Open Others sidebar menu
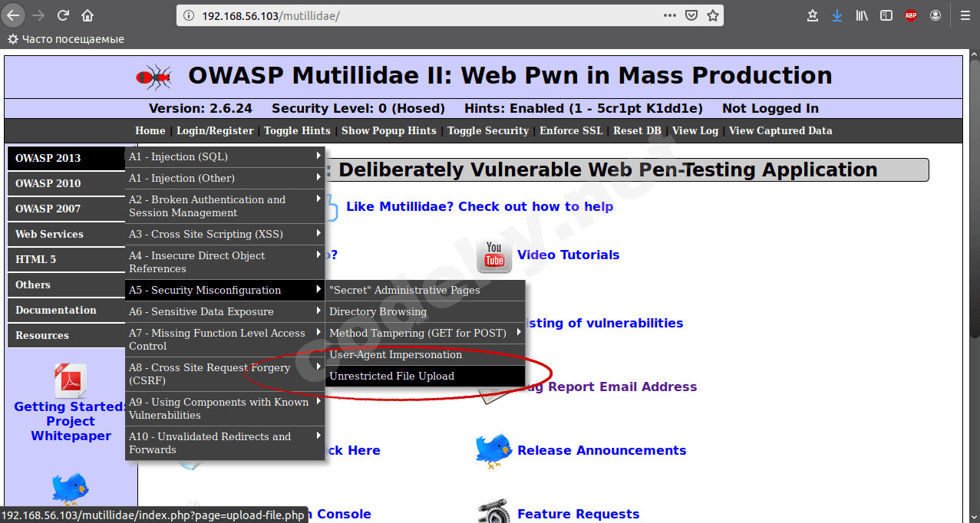The image size is (980, 523). 66,285
